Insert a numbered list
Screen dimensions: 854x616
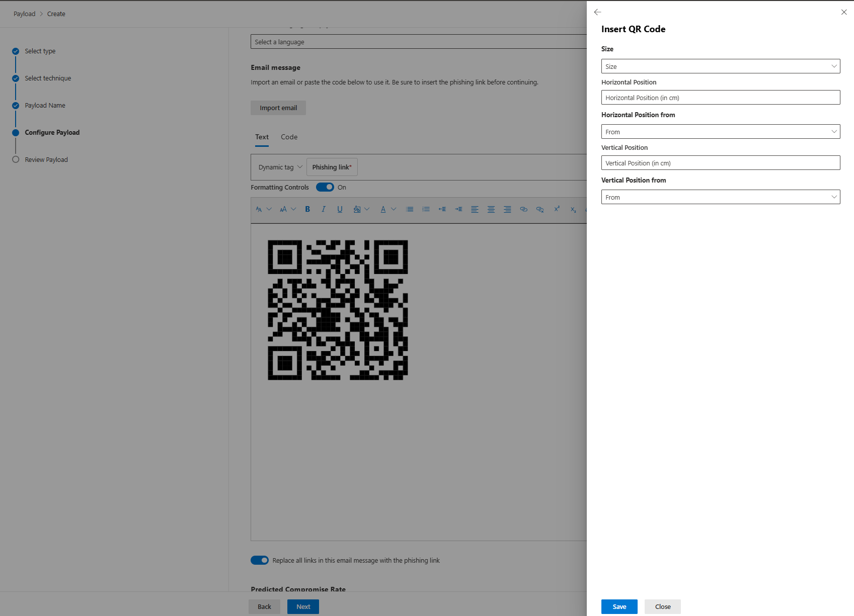(x=426, y=209)
